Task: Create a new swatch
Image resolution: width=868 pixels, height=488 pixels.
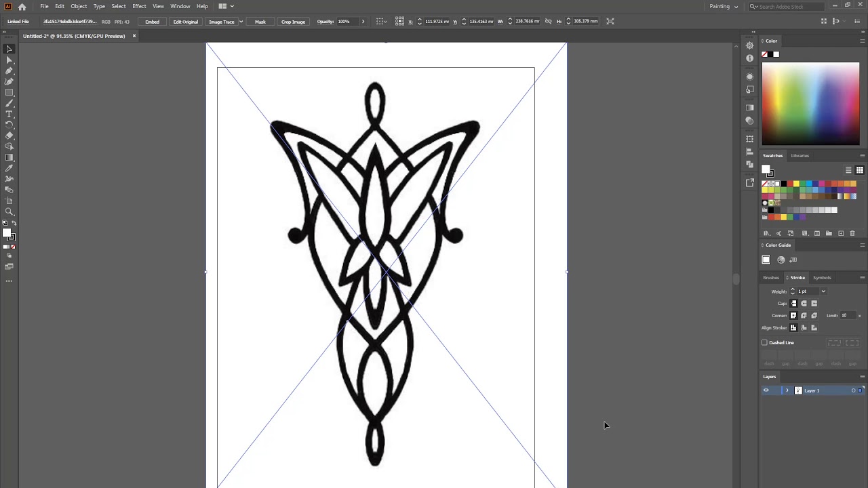Action: pyautogui.click(x=841, y=233)
